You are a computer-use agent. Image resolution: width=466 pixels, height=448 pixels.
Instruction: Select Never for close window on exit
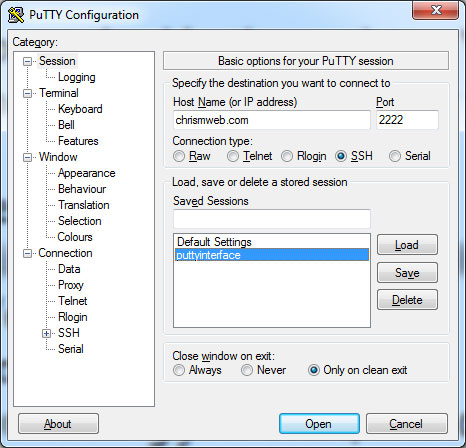(247, 370)
